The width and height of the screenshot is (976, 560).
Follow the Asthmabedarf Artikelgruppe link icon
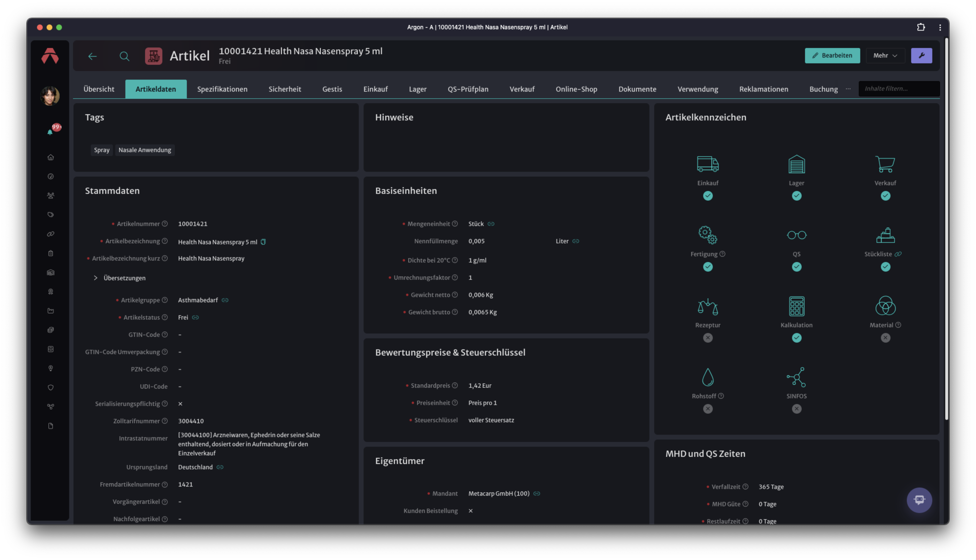tap(225, 300)
